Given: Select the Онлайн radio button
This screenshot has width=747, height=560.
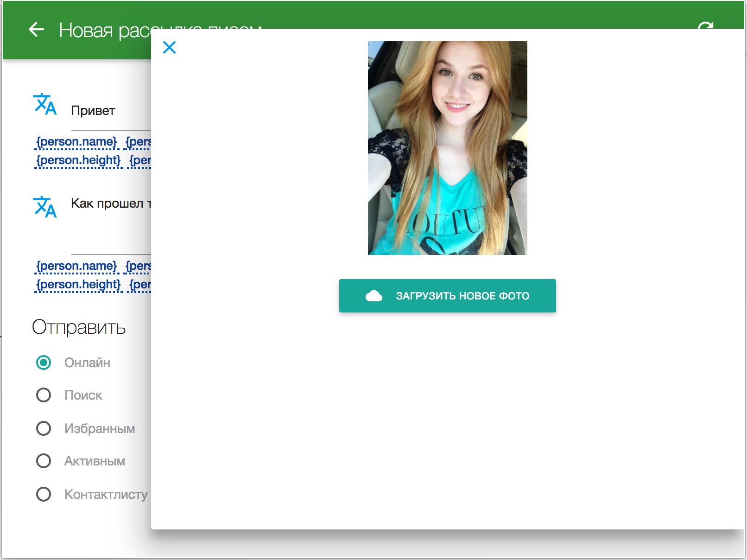Looking at the screenshot, I should 44,363.
